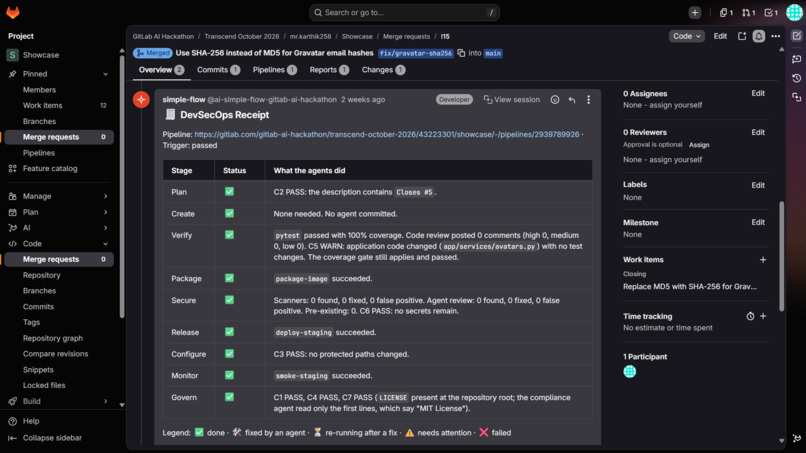Click the Showcase project avatar

12,55
